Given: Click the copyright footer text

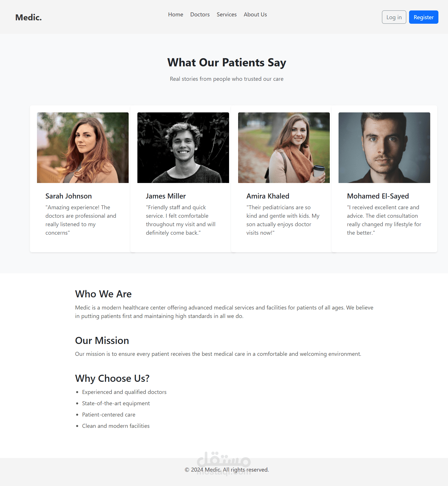Looking at the screenshot, I should tap(227, 470).
